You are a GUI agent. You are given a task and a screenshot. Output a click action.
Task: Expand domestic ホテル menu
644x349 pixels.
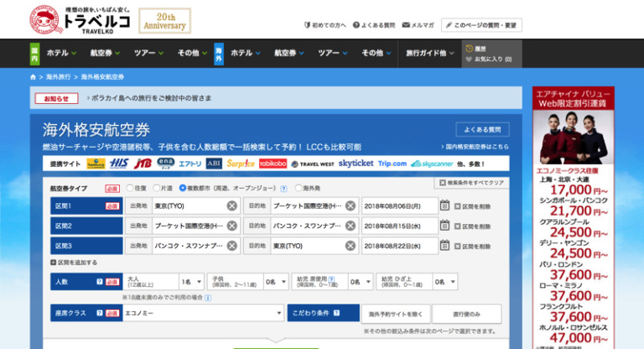pyautogui.click(x=61, y=53)
